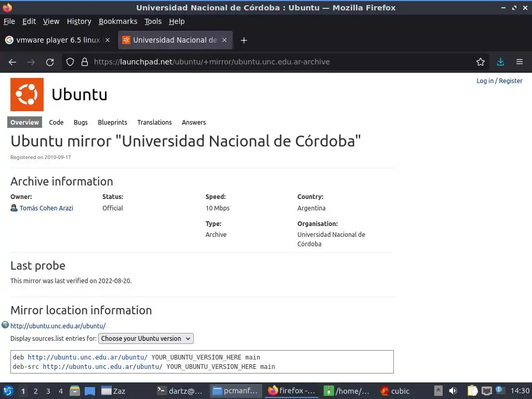Click the 14:30 clock in the taskbar
This screenshot has width=532, height=399.
point(520,391)
